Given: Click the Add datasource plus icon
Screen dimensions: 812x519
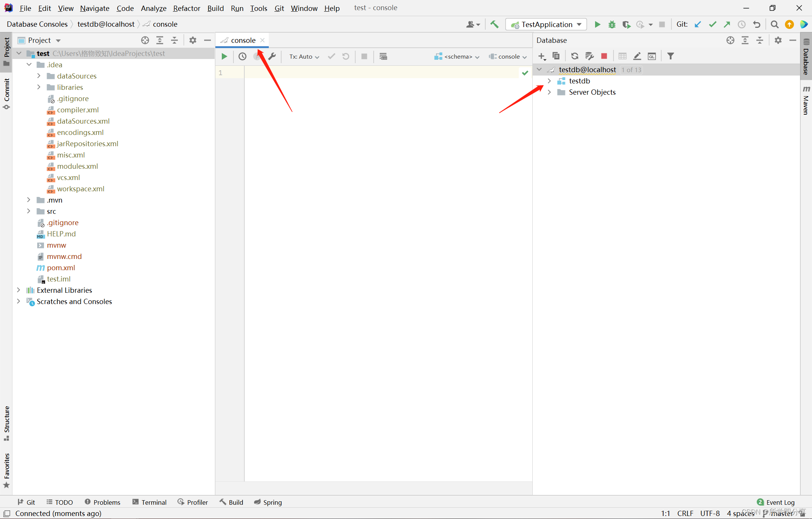Looking at the screenshot, I should (x=541, y=56).
